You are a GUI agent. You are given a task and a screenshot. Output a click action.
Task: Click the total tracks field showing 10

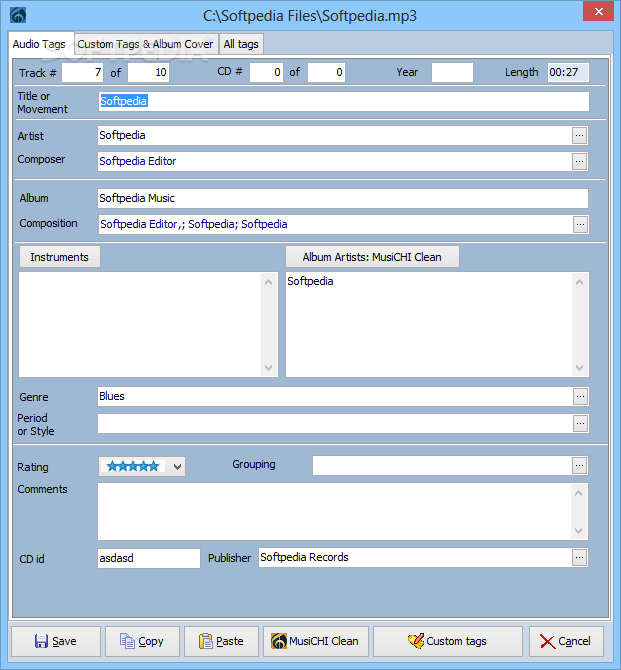pos(148,72)
